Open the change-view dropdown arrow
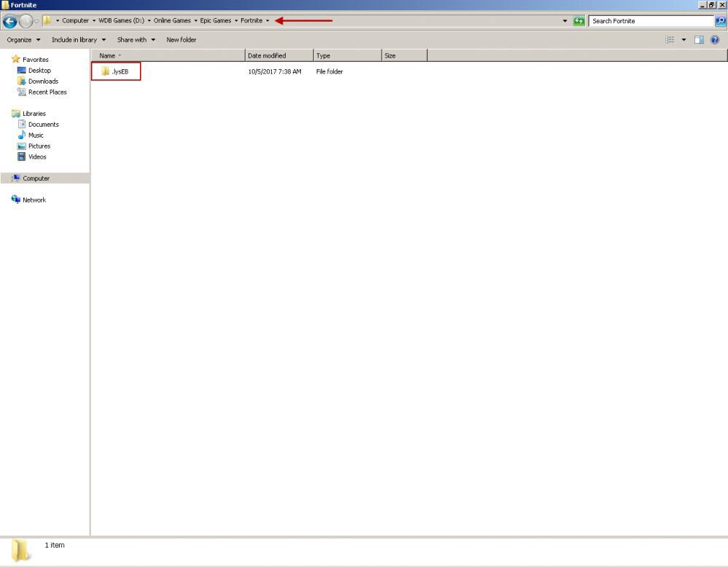 (683, 39)
